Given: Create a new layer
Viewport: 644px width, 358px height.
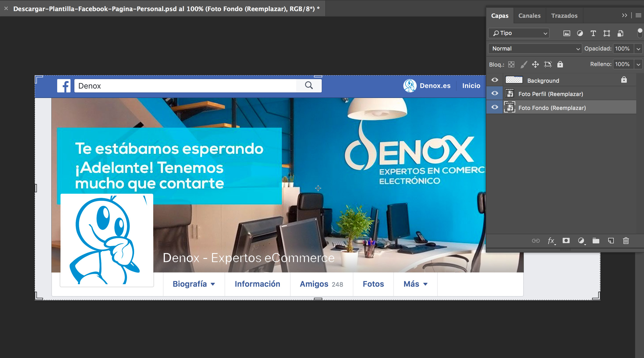Looking at the screenshot, I should pos(611,241).
